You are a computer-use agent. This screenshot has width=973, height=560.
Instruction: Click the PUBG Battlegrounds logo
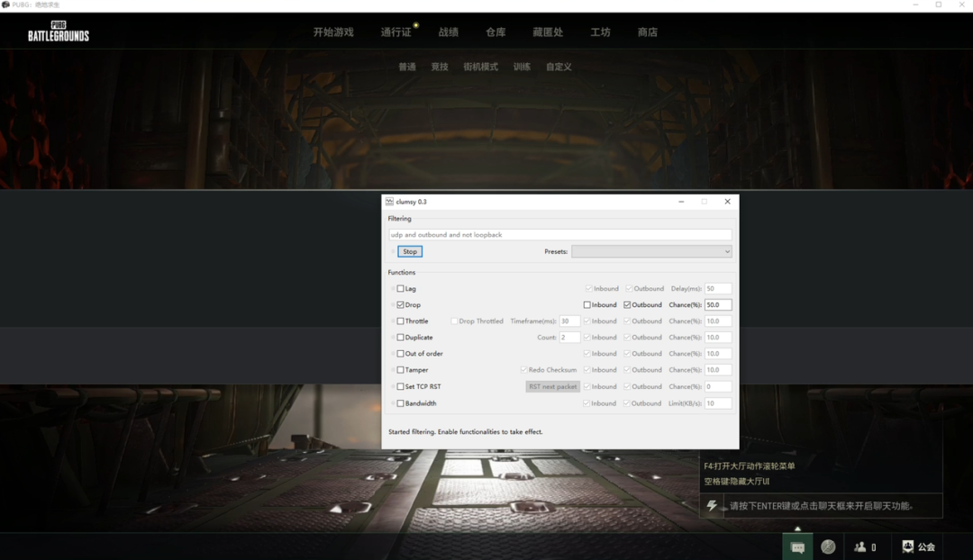point(59,31)
